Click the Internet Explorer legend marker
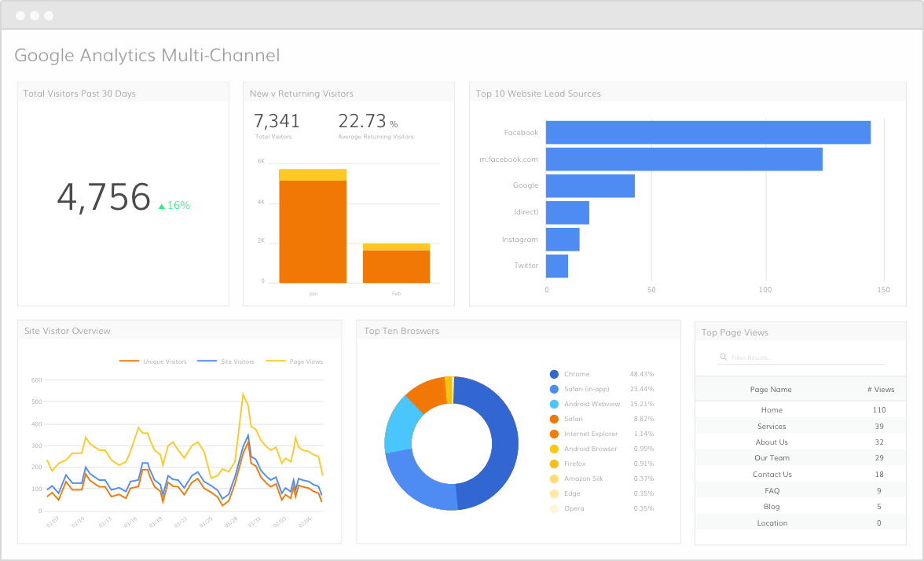The height and width of the screenshot is (561, 924). 554,434
